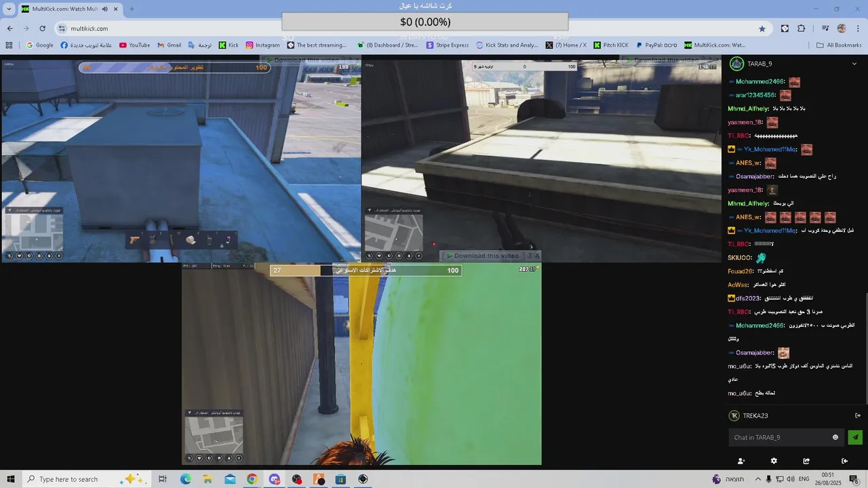This screenshot has height=488, width=868.
Task: Click username SKIUOO in chat
Action: 739,258
